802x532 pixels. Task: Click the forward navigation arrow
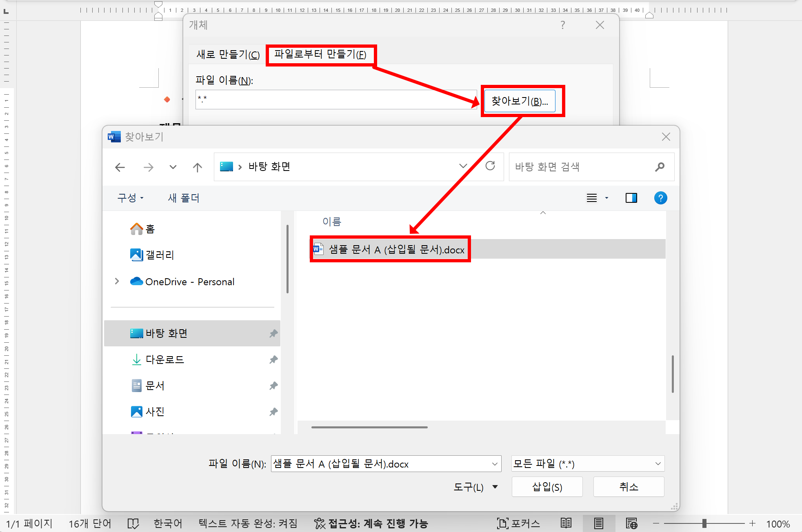point(149,167)
